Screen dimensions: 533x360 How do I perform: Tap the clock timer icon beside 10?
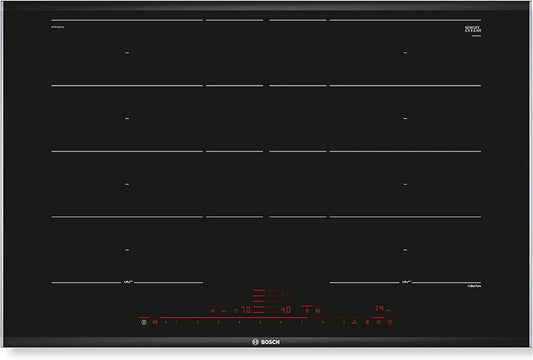tap(236, 311)
